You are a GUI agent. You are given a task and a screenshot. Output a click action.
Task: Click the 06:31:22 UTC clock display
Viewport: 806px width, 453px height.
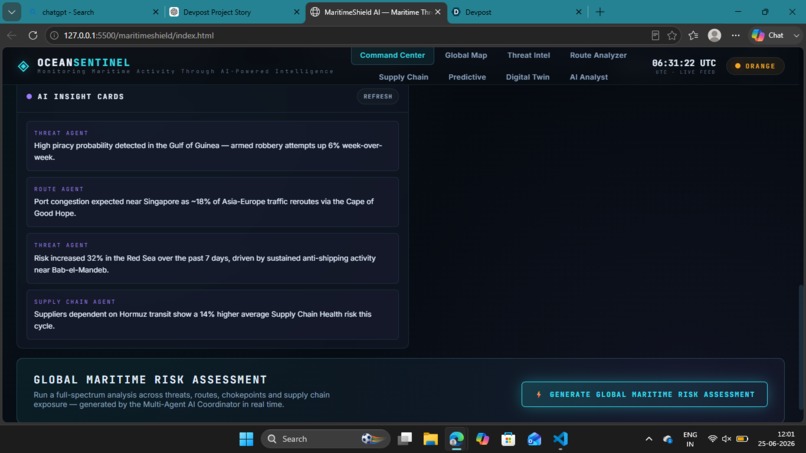click(x=684, y=63)
